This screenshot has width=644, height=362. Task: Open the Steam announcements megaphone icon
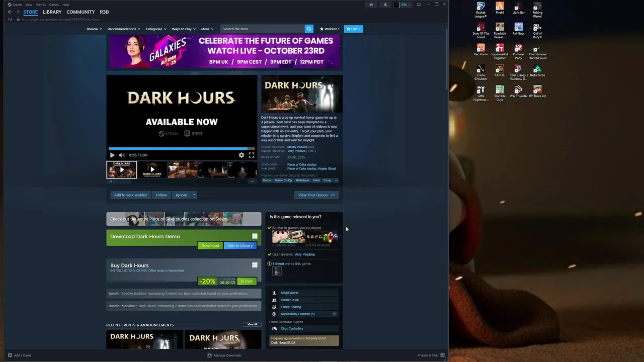371,5
